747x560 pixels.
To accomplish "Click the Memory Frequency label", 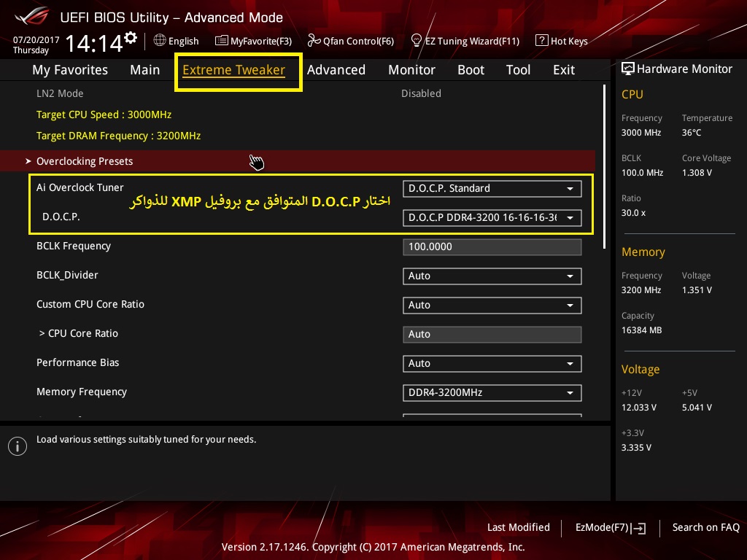I will click(82, 392).
